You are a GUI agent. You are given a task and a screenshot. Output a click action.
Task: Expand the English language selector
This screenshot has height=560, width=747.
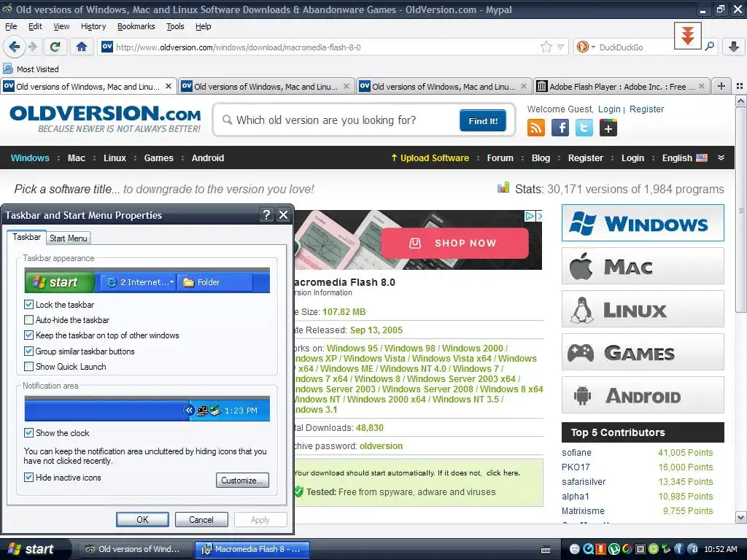click(684, 158)
